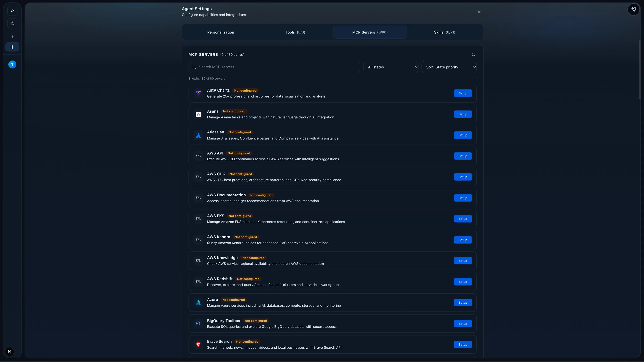Click the blue T user avatar

click(12, 65)
